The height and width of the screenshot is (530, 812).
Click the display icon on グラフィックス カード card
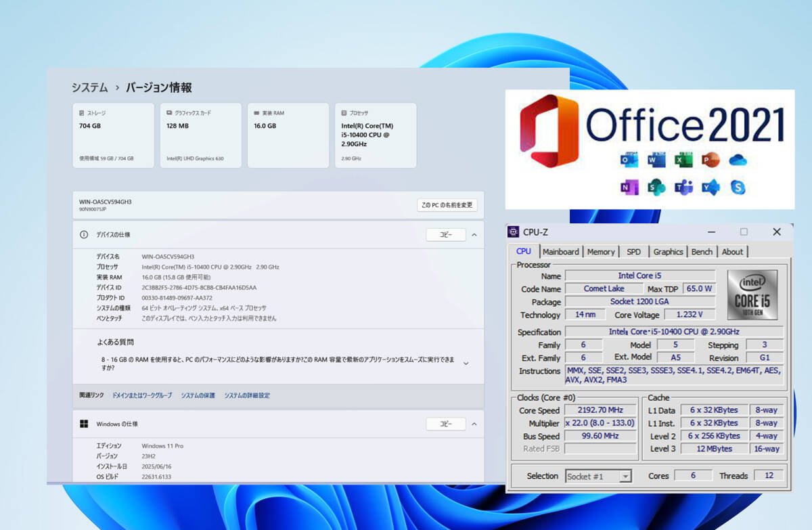[169, 113]
